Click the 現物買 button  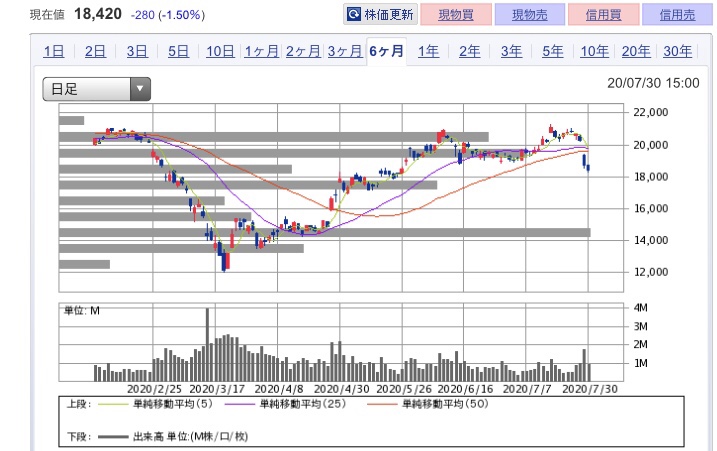[456, 15]
